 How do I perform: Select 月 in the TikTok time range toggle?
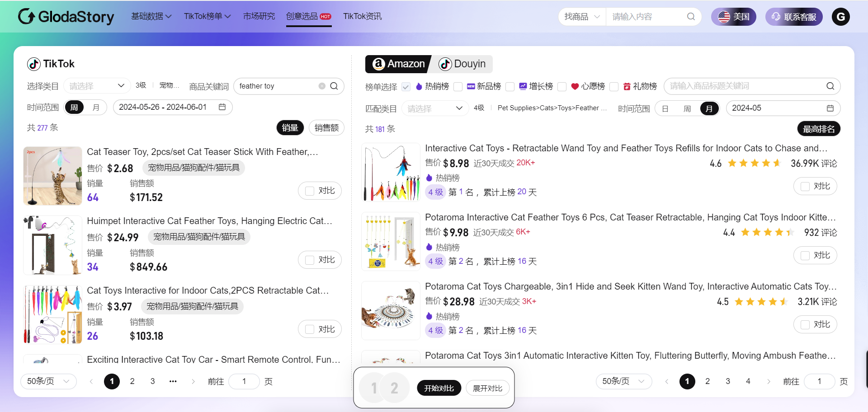[x=95, y=108]
